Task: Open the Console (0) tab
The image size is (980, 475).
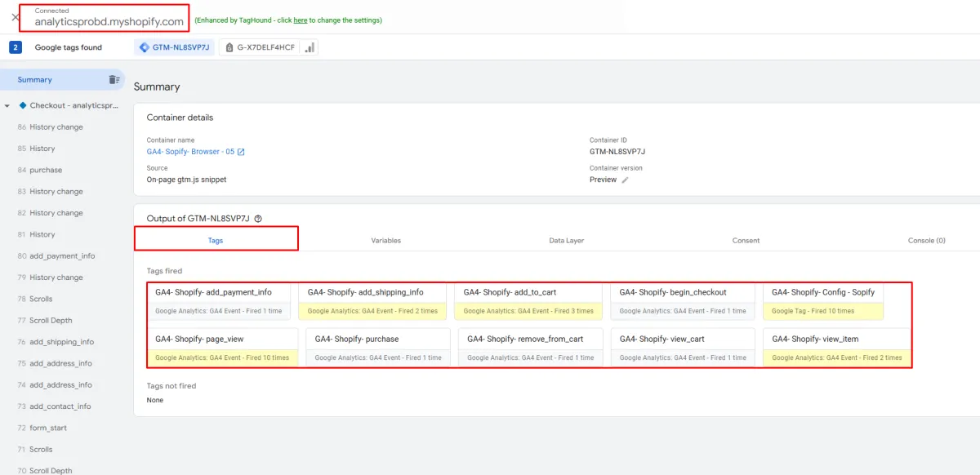Action: pos(926,240)
